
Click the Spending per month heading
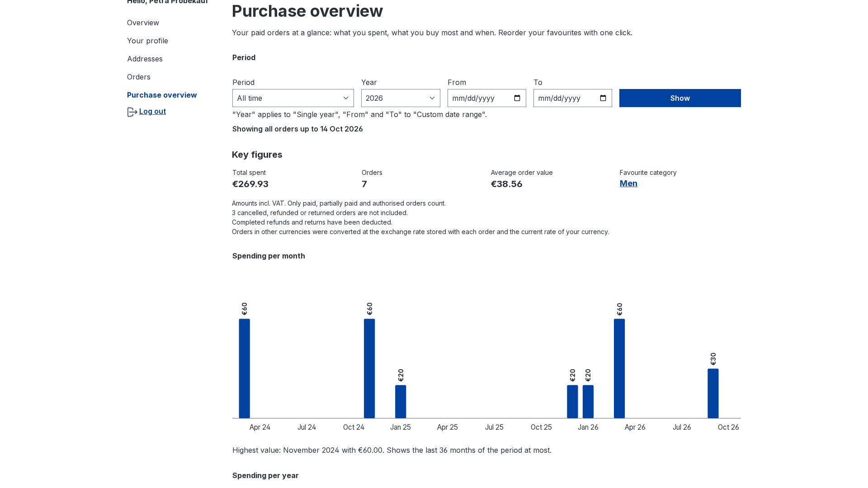(x=269, y=256)
